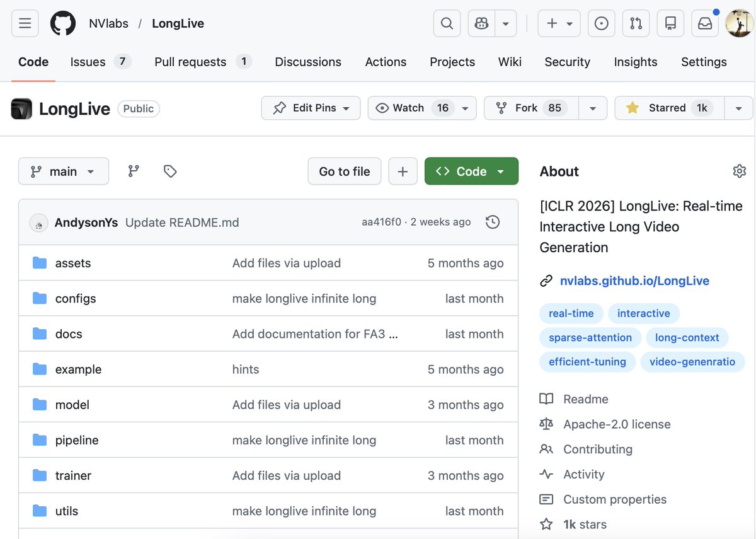
Task: Open the pipeline folder
Action: 77,439
